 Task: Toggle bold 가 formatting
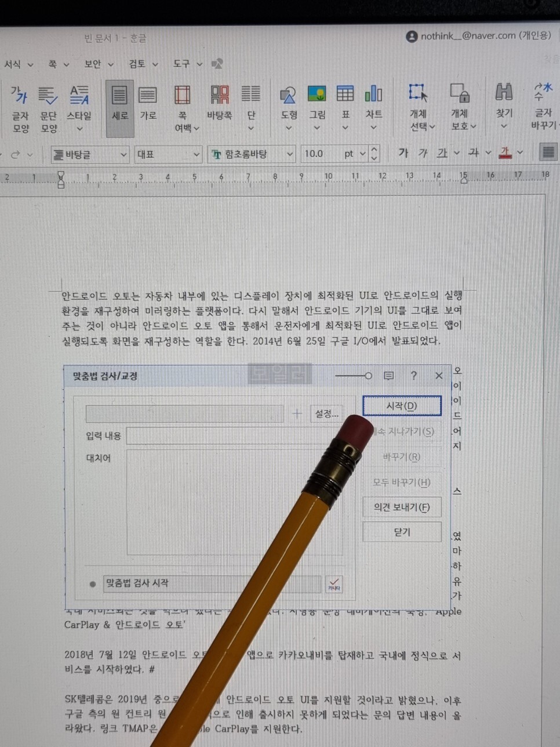[403, 153]
